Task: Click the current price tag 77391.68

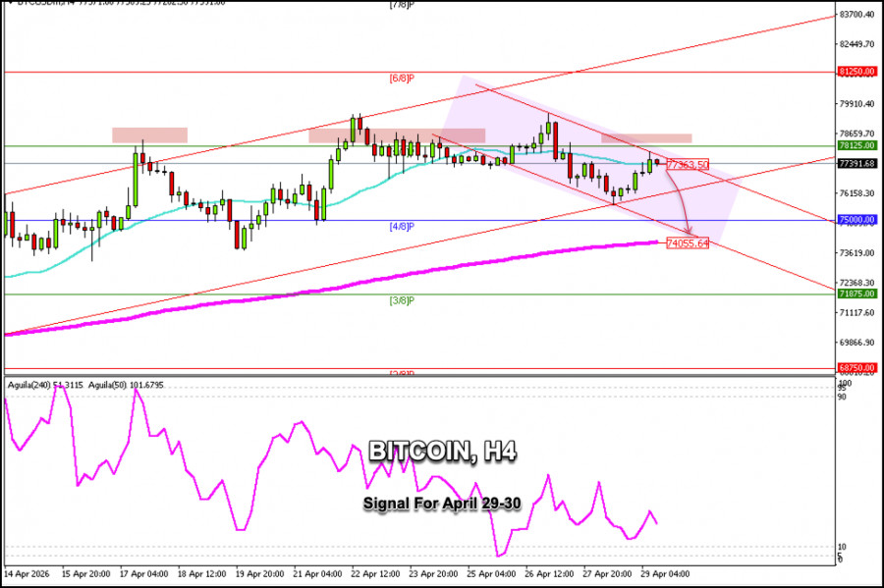Action: coord(856,163)
